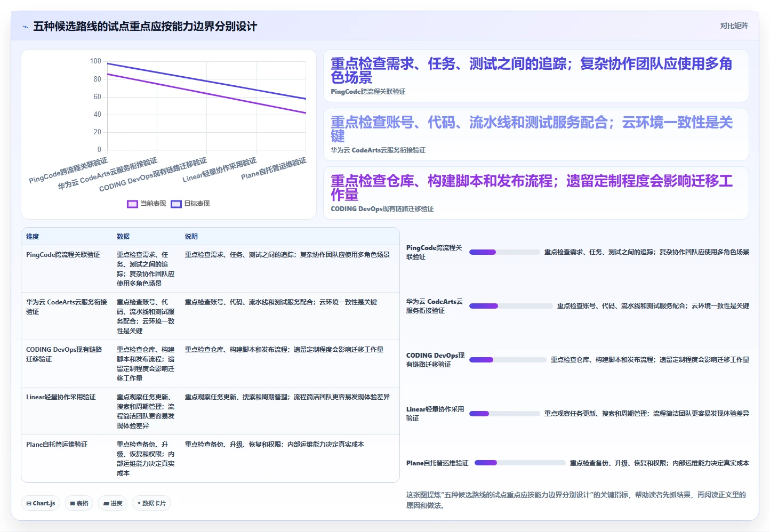Screen dimensions: 770x532
Task: Click Linear轻量协作采用验证 table row name
Action: [61, 397]
